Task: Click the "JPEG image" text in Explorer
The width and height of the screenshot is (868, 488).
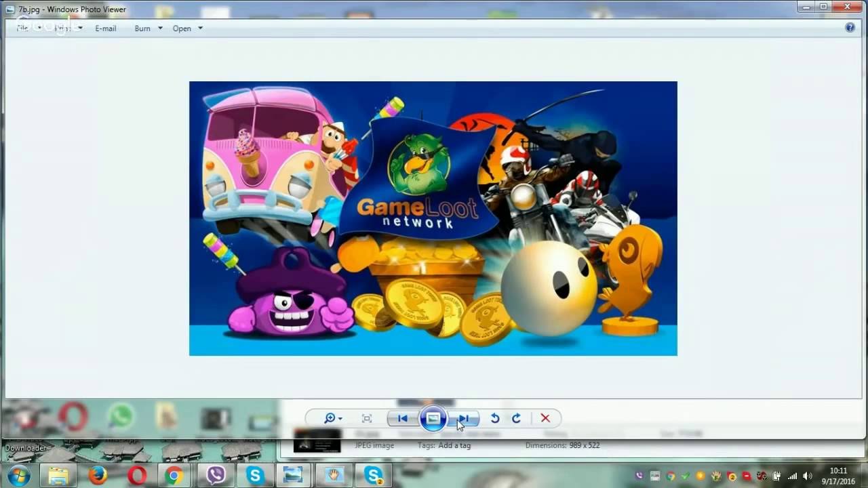Action: click(374, 445)
